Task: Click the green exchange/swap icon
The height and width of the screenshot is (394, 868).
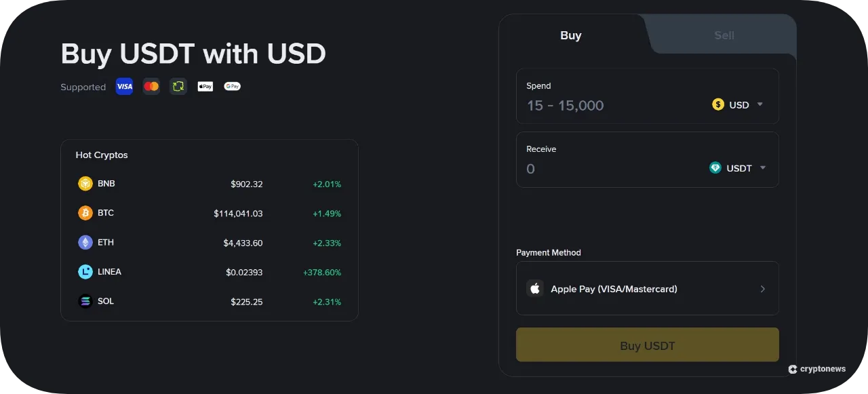Action: (178, 86)
